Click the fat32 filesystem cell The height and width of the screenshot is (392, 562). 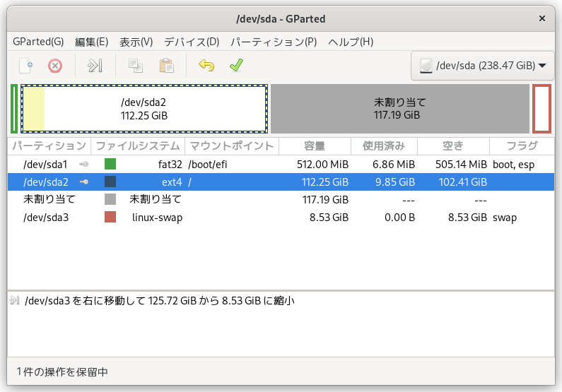coord(170,165)
